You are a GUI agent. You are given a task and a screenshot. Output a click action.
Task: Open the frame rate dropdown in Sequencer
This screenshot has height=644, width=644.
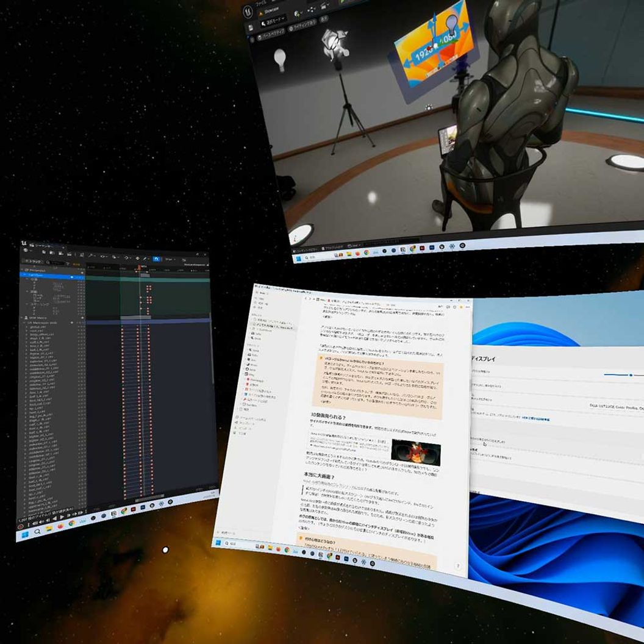[170, 259]
